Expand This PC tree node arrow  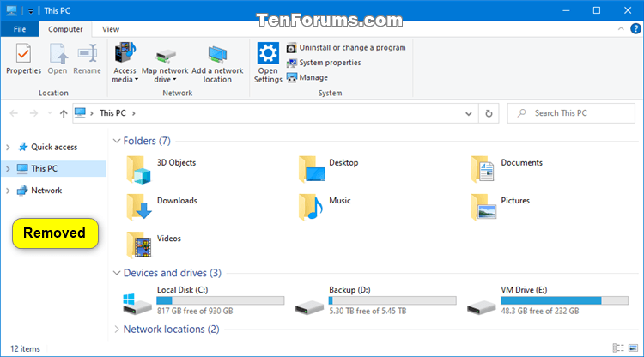(8, 169)
